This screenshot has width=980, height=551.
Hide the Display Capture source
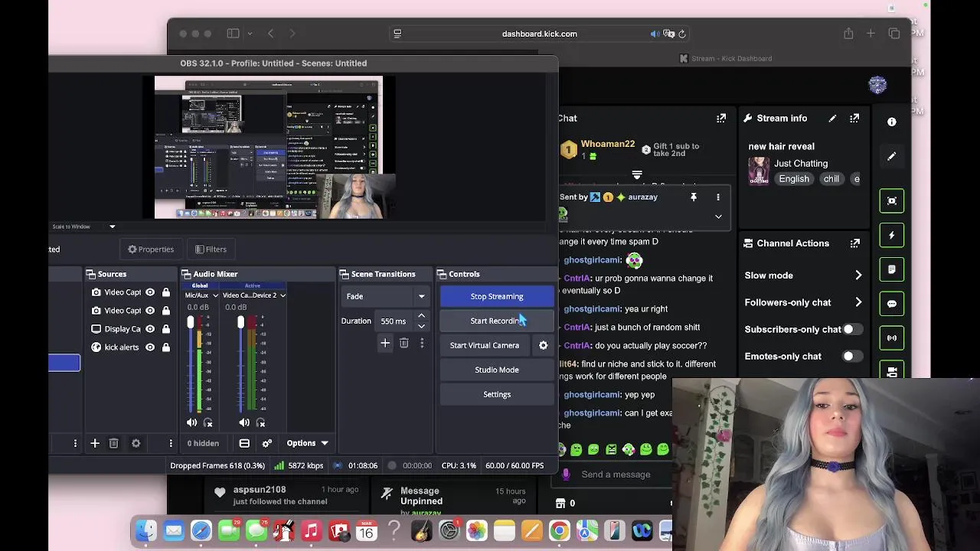point(150,329)
